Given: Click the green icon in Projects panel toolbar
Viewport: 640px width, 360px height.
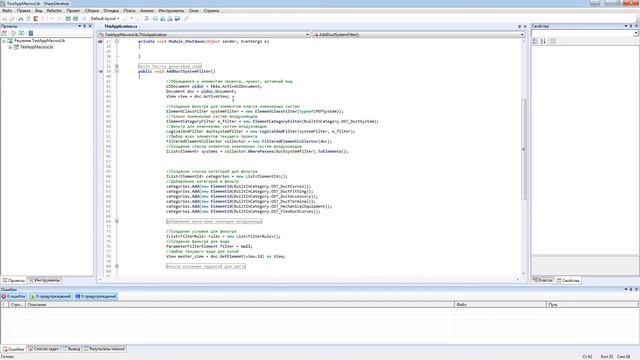Looking at the screenshot, I should click(21, 33).
